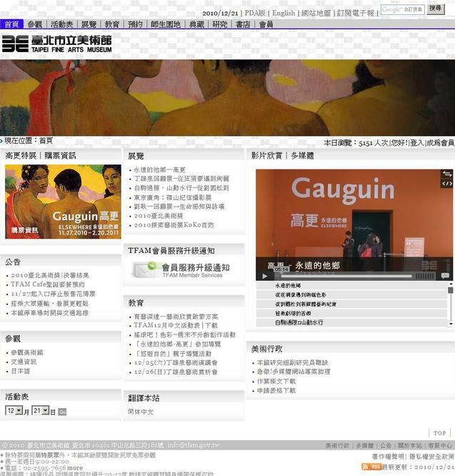This screenshot has width=455, height=476.
Task: Click the video comment bubble icon
Action: point(445,276)
